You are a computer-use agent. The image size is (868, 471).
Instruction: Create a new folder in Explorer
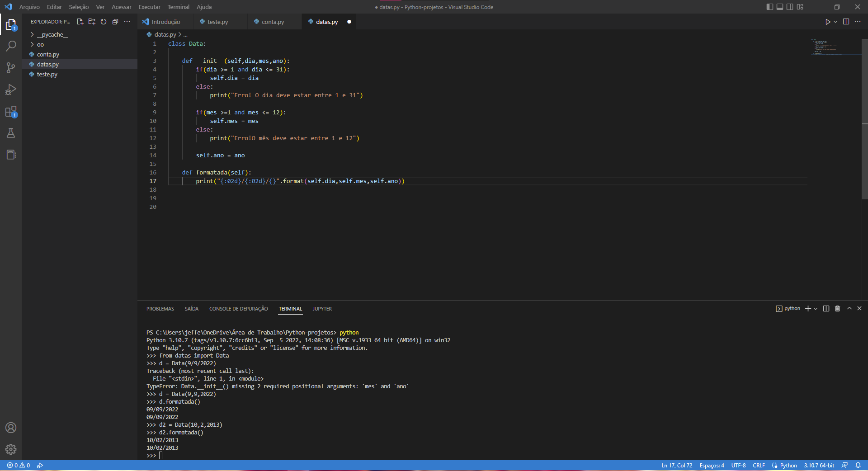92,22
